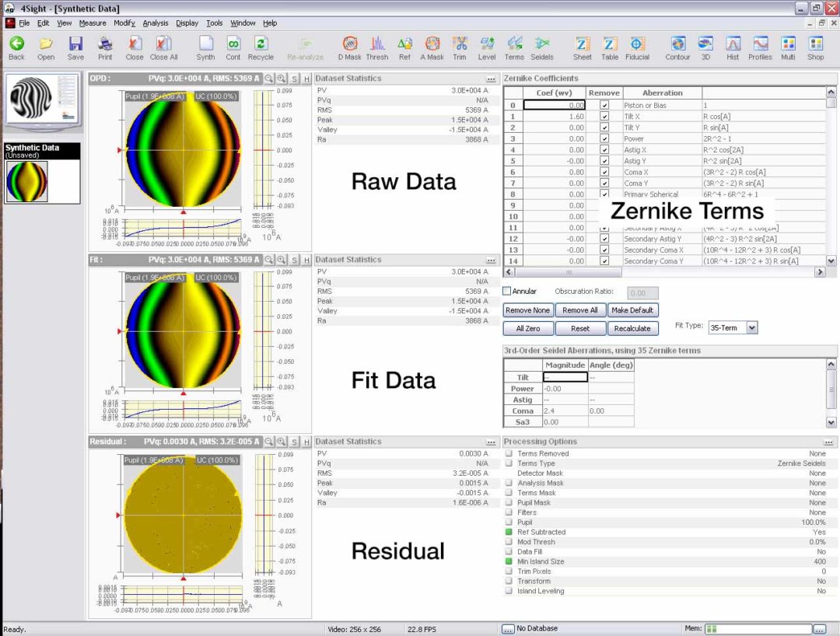Click the Thresh toolbar icon
This screenshot has width=840, height=636.
click(377, 47)
